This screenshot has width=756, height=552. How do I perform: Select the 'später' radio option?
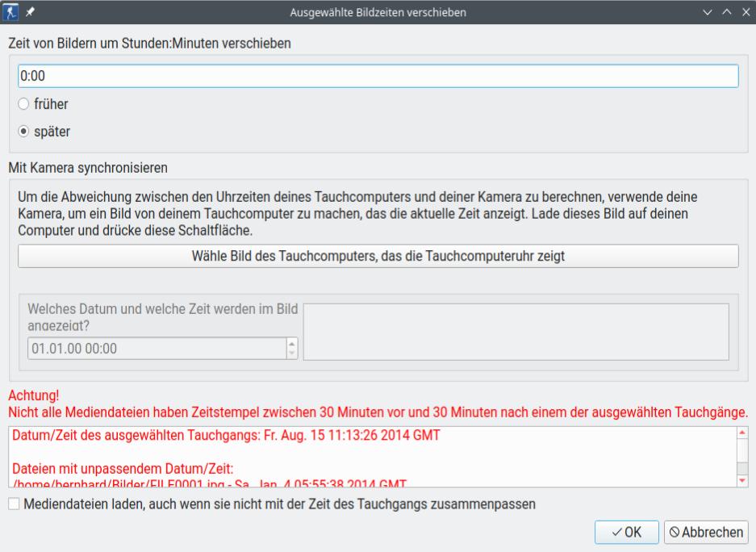point(25,129)
